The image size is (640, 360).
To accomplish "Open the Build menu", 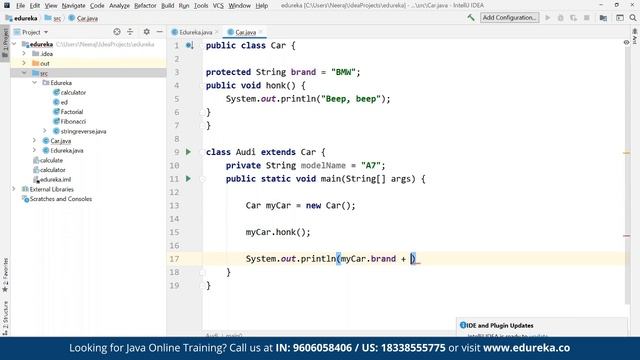I will point(167,6).
